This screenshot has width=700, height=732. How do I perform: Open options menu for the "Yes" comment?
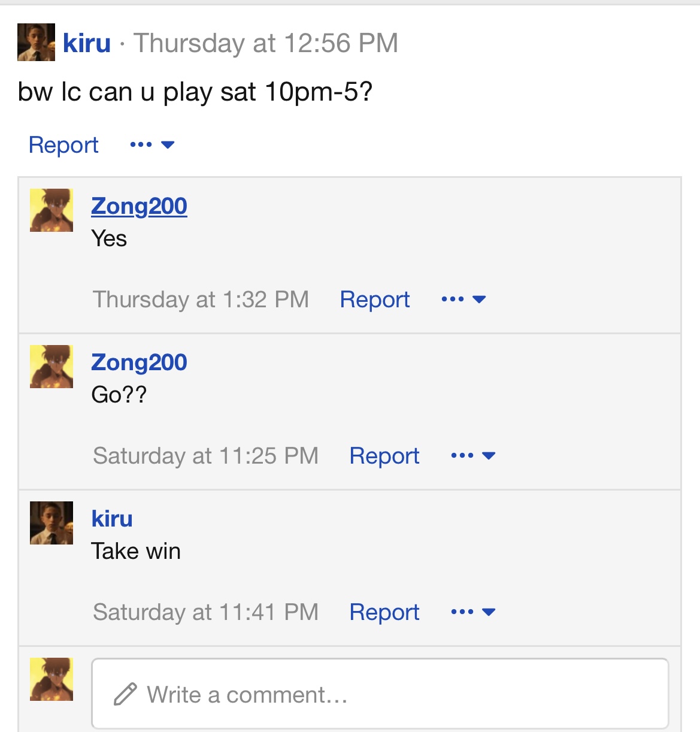463,300
